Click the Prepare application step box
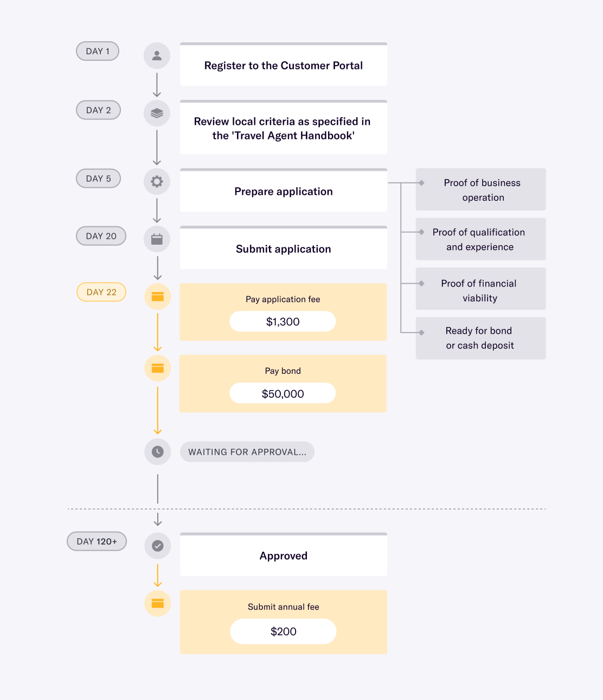Screen dimensions: 603x700 pyautogui.click(x=283, y=191)
